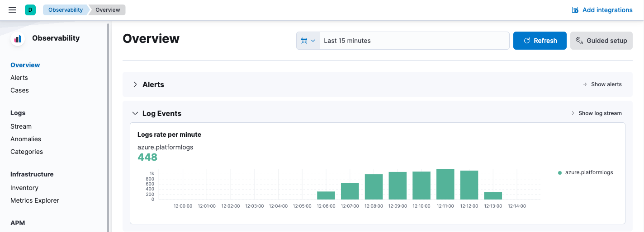Toggle azure.platformlogs legend series dot
The width and height of the screenshot is (644, 232).
point(560,173)
